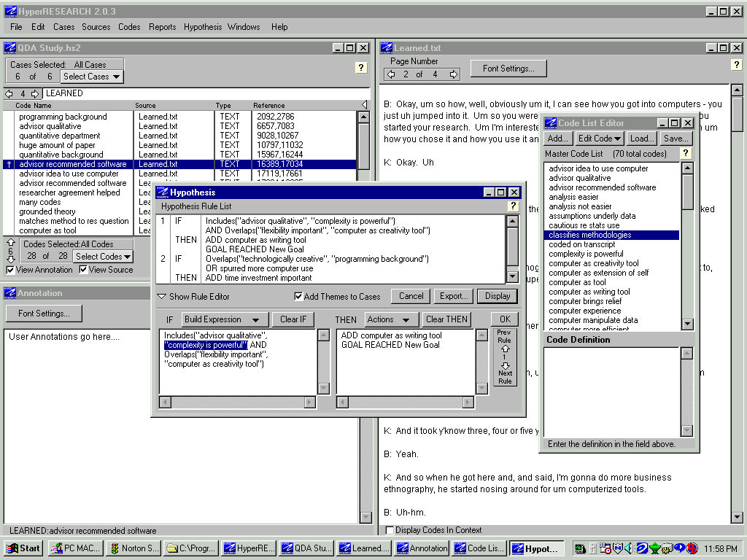The width and height of the screenshot is (747, 560).
Task: Click Font Settings in Annotation window
Action: coord(44,314)
